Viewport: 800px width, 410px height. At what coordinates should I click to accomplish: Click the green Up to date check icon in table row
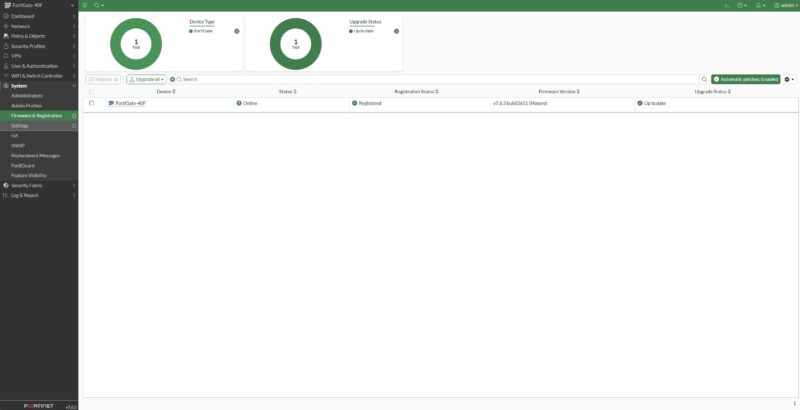(640, 103)
